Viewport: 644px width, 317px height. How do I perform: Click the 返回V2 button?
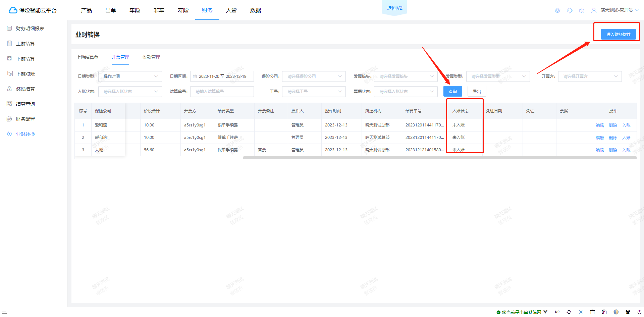[394, 8]
